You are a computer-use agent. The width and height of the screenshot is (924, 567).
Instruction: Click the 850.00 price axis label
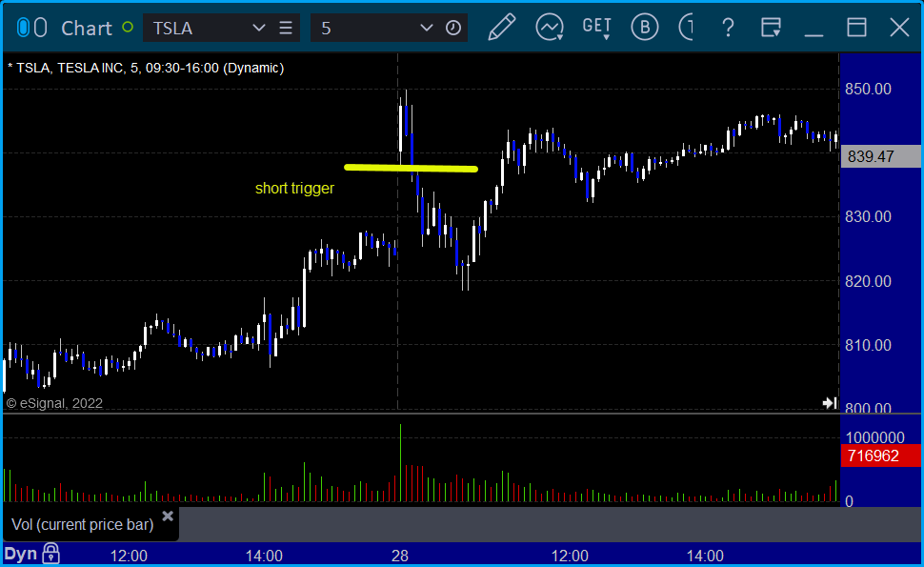868,89
